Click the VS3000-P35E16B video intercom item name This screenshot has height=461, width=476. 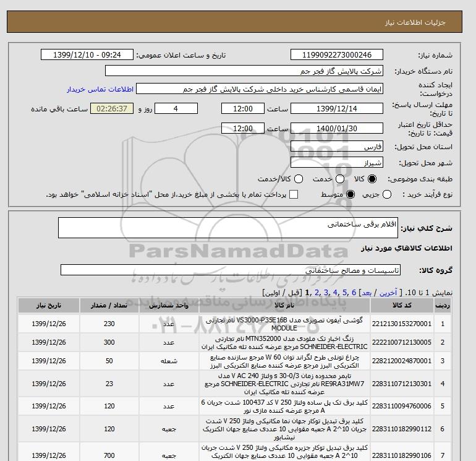click(284, 324)
